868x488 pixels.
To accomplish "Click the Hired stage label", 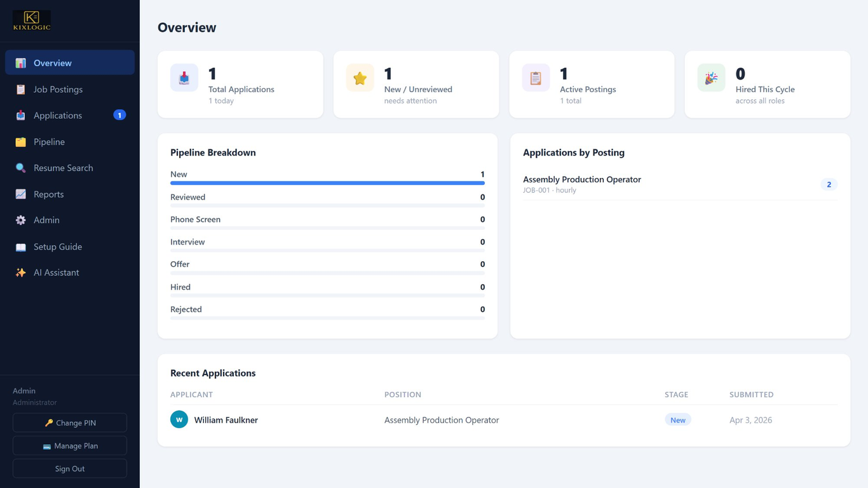I will click(180, 287).
